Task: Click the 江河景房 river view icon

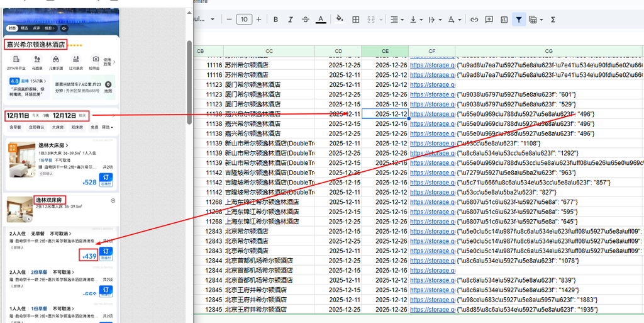Action: click(76, 59)
